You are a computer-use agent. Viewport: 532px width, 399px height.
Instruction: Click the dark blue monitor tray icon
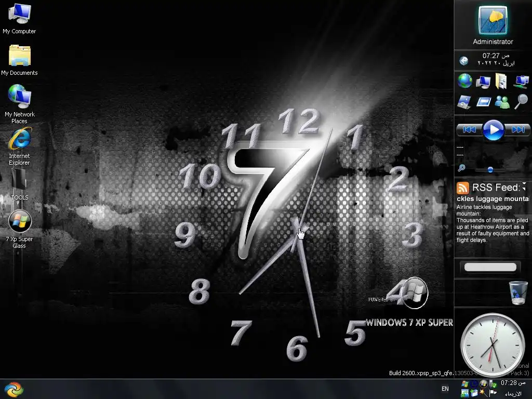474,384
